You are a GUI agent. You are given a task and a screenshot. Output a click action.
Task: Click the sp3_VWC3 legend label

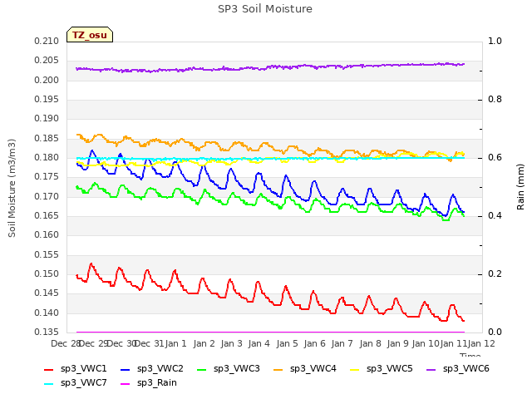(x=236, y=369)
